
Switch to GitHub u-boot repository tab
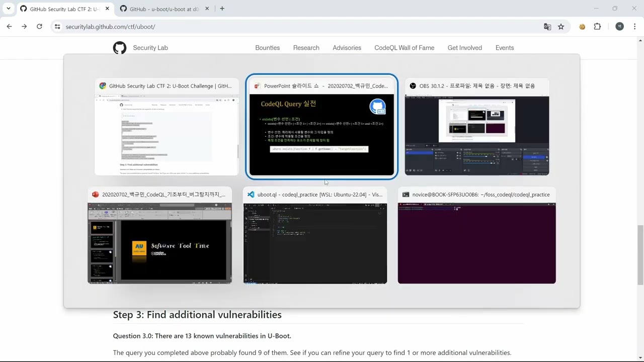(x=165, y=9)
